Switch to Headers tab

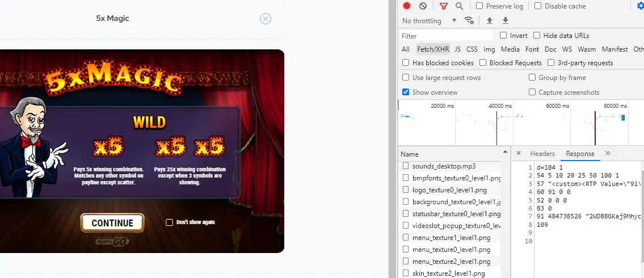[x=542, y=154]
